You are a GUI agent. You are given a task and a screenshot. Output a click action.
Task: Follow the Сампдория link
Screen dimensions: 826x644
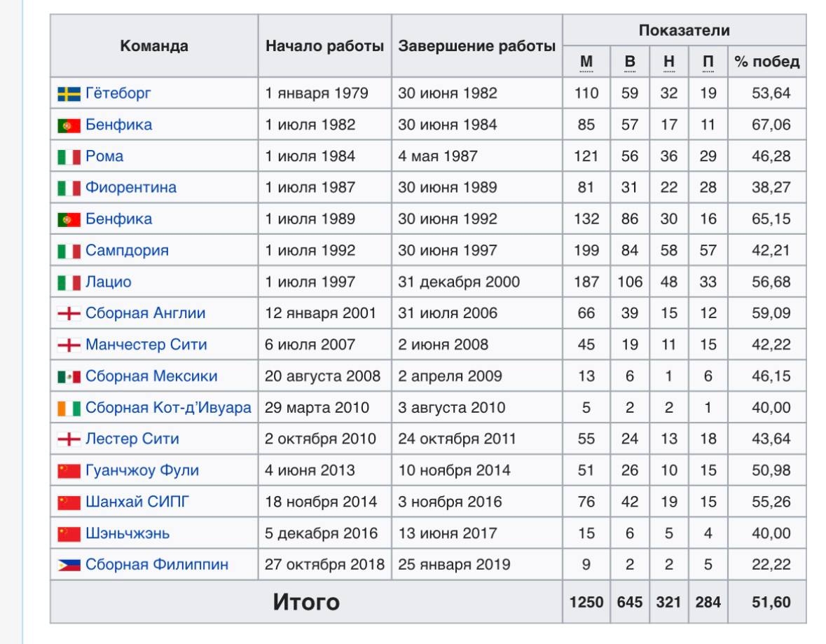click(x=127, y=250)
